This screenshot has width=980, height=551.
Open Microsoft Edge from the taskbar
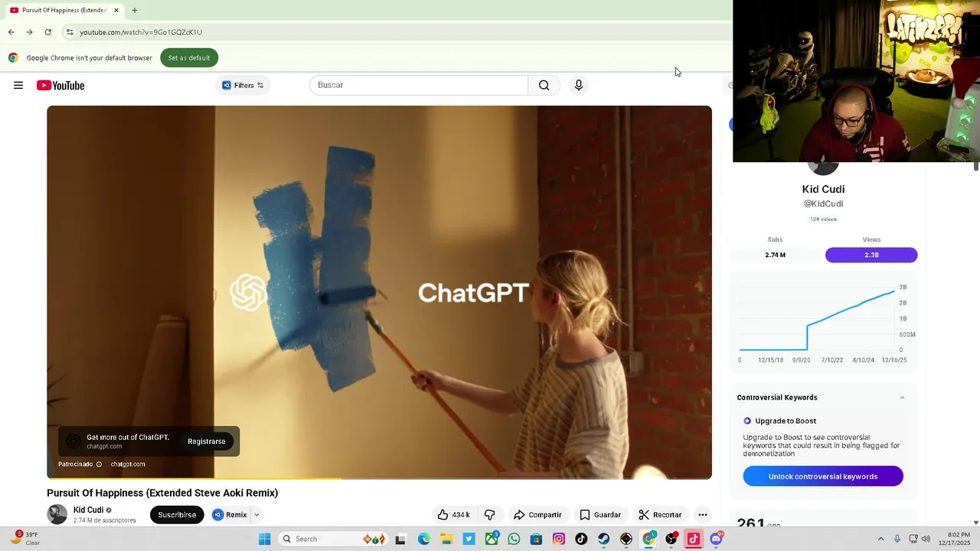click(x=423, y=539)
